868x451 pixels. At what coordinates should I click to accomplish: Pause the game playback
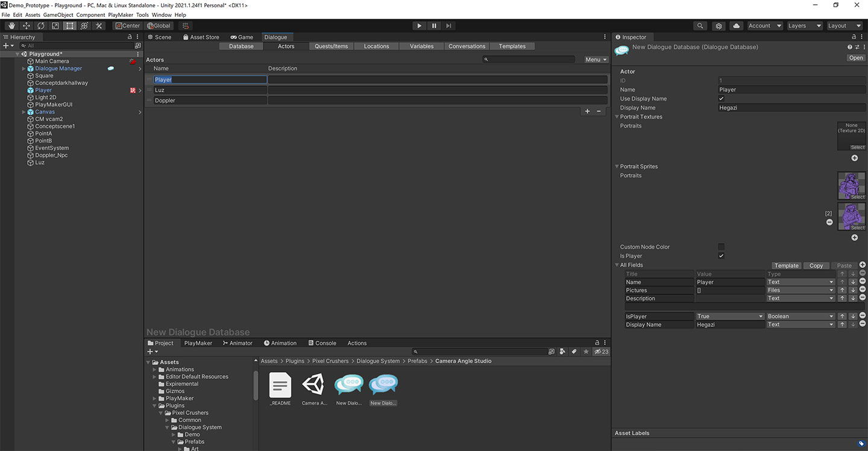(x=434, y=26)
